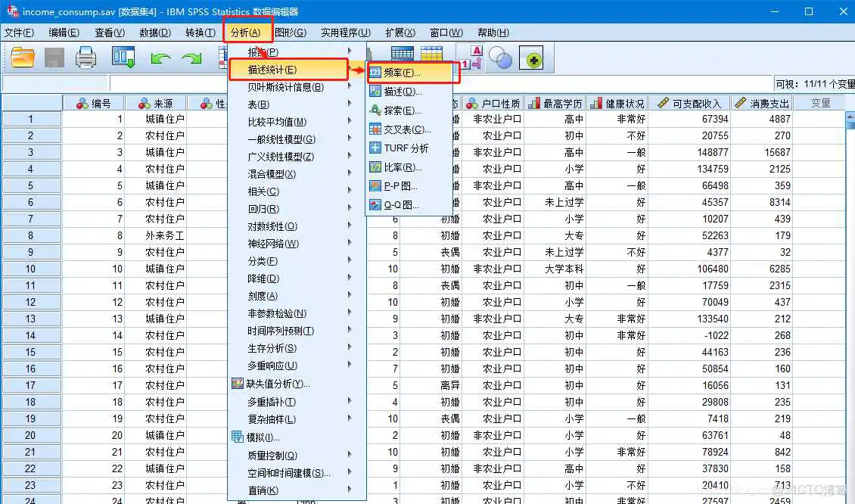This screenshot has width=855, height=504.
Task: Open the 数据(D) menu
Action: tap(155, 33)
